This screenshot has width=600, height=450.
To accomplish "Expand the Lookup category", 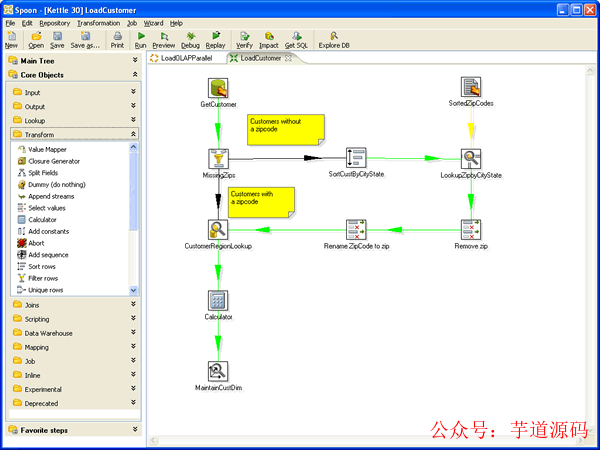I will click(x=133, y=120).
